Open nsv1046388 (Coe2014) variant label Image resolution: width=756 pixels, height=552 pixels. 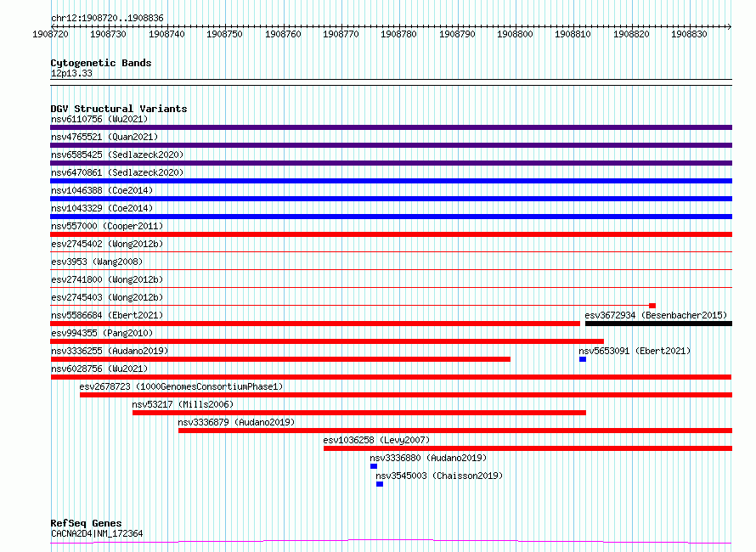(102, 190)
